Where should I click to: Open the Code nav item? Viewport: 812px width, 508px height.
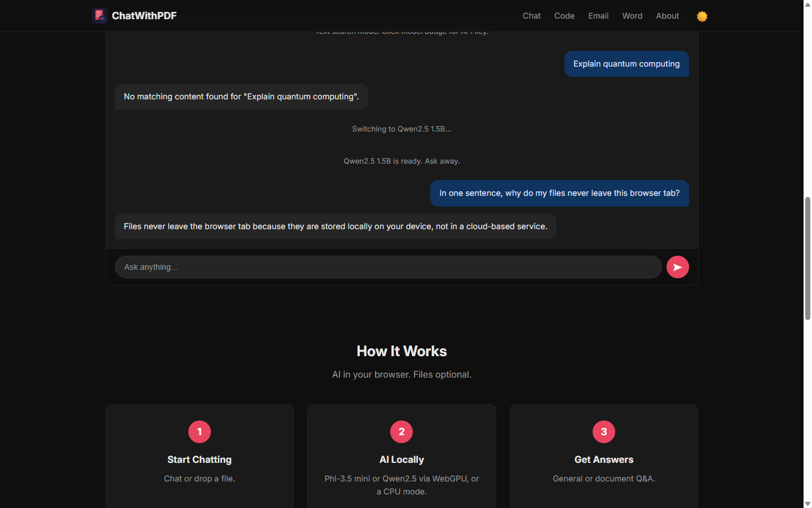click(564, 16)
